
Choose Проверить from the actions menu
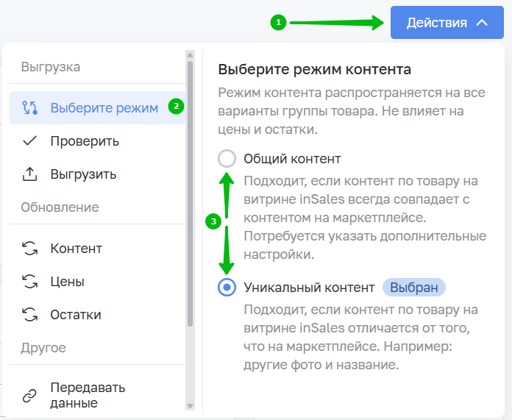click(85, 141)
